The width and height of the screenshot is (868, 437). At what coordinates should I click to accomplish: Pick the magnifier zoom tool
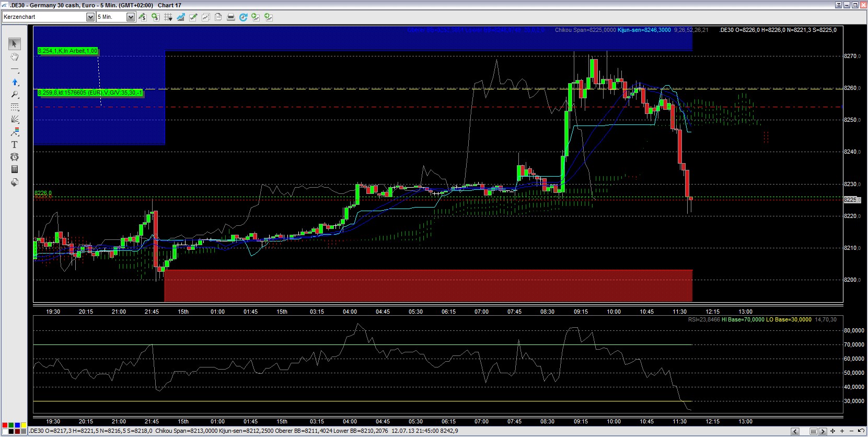point(15,95)
